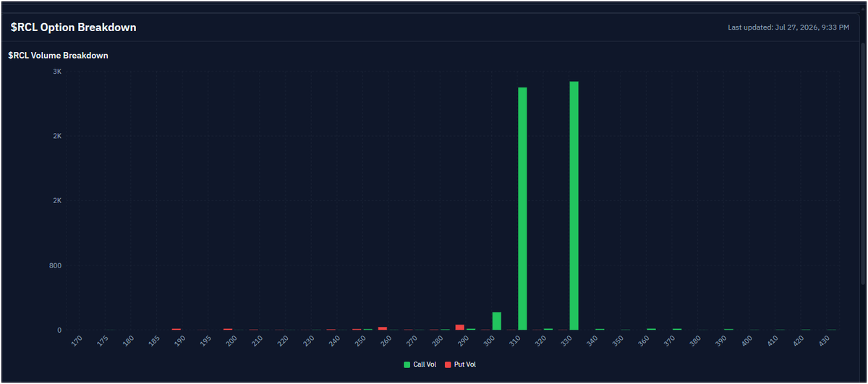Click the $RCL Volume Breakdown subtitle
Viewport: 868px width, 384px height.
tap(58, 55)
